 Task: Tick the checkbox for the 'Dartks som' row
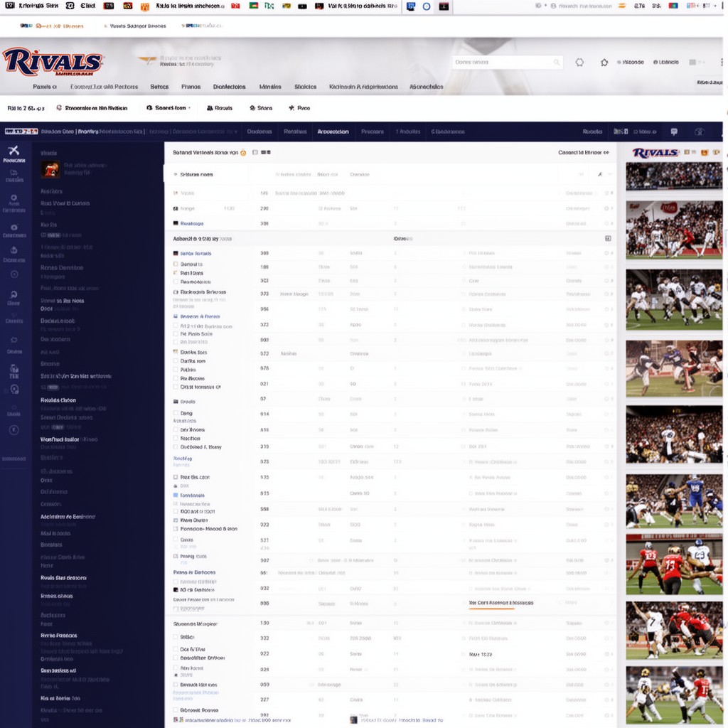(176, 360)
